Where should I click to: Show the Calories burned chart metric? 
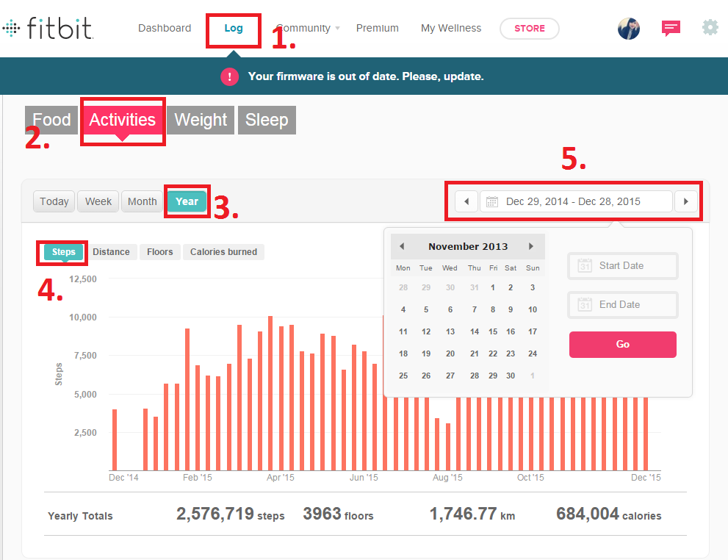click(223, 251)
